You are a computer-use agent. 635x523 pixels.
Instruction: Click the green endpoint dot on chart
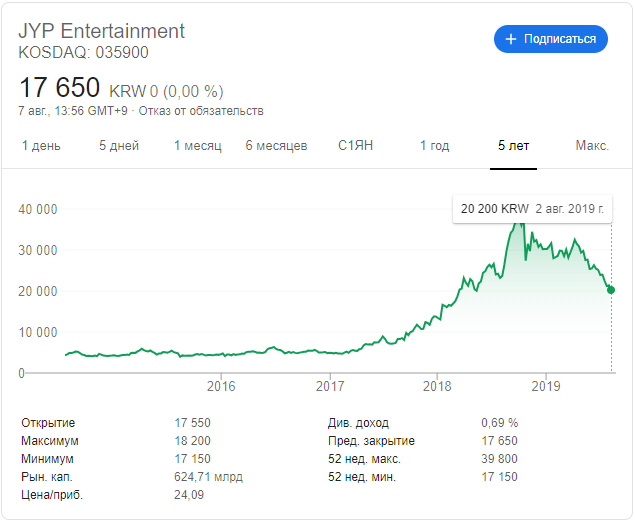(611, 290)
